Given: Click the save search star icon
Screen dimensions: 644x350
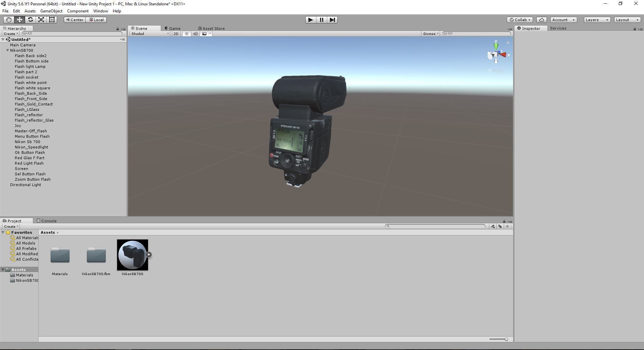Looking at the screenshot, I should point(507,226).
